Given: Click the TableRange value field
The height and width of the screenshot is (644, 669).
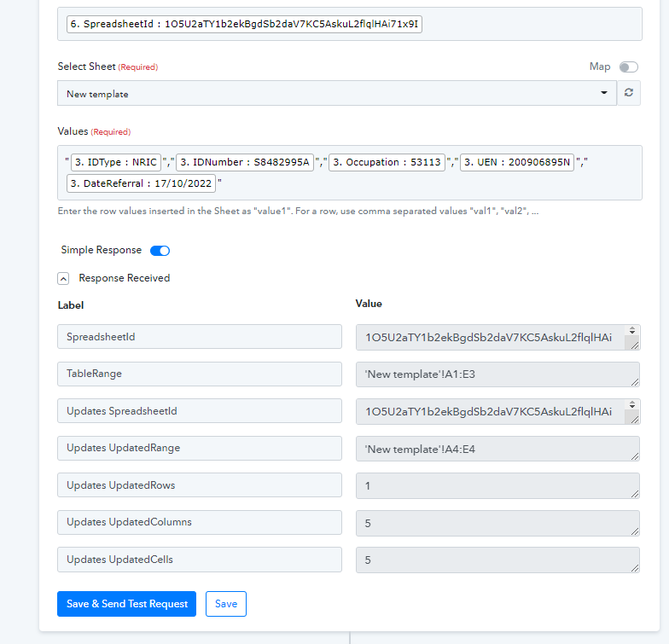Looking at the screenshot, I should click(497, 374).
